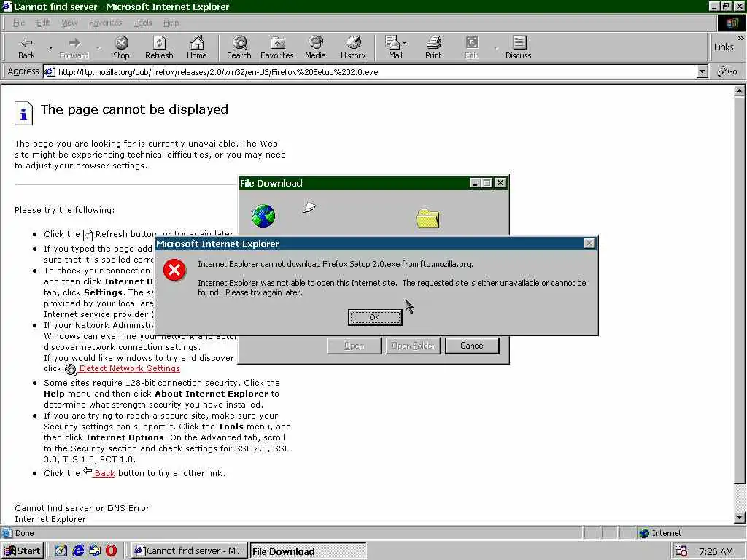Click the Done status bar text
Screen dimensions: 747x560
click(24, 533)
